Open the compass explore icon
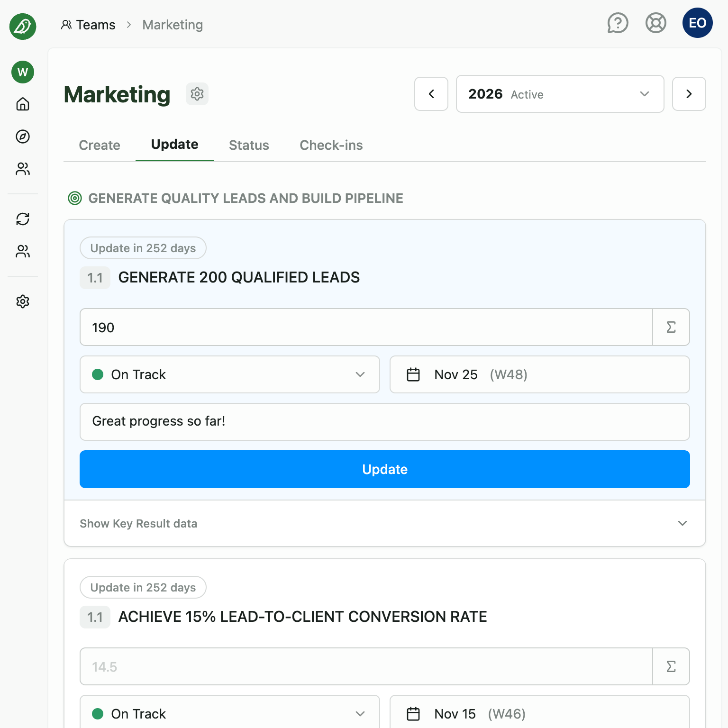 [23, 136]
